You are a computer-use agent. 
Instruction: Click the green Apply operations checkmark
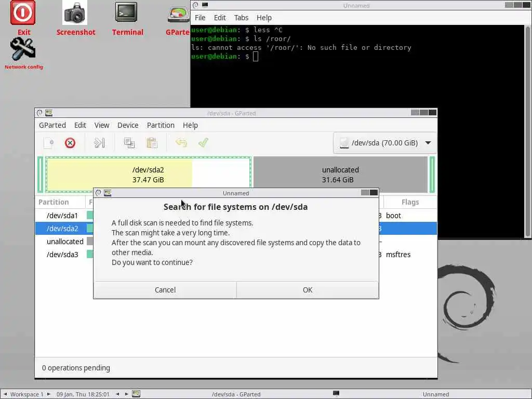[x=203, y=143]
